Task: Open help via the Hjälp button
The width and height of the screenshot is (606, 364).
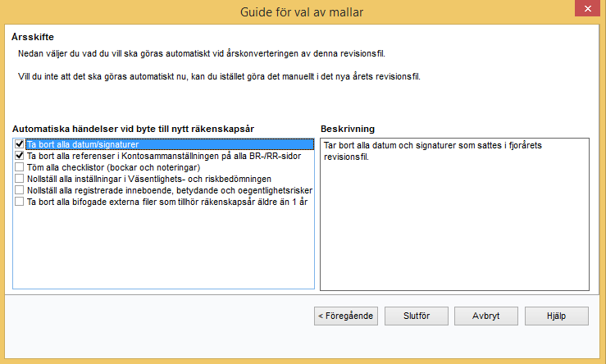Action: [x=557, y=316]
